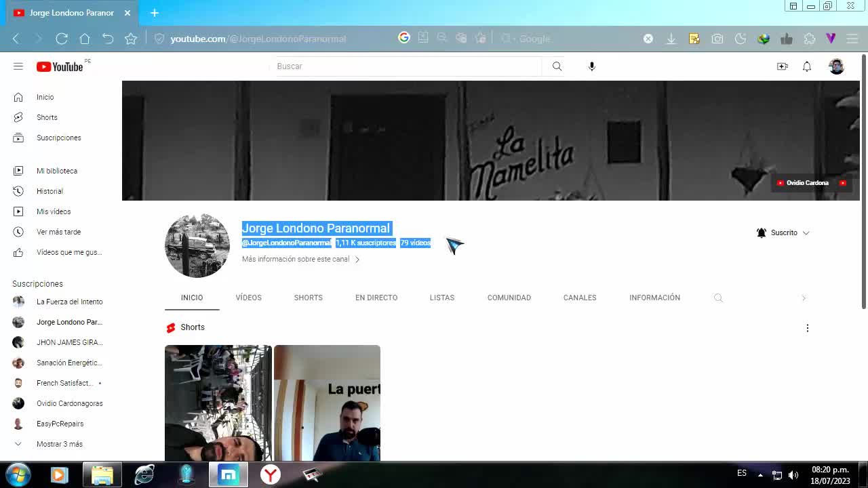The image size is (868, 488).
Task: Open the Create video camera icon
Action: [783, 66]
